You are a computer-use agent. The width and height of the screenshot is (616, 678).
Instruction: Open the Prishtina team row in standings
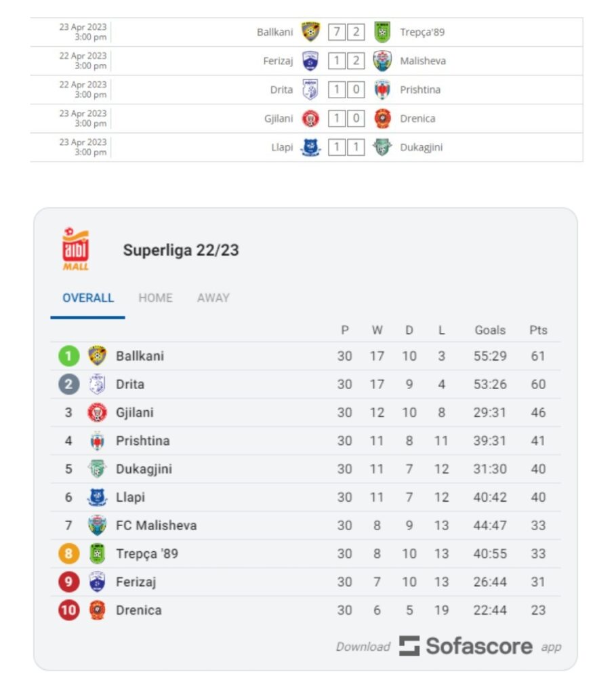(306, 441)
